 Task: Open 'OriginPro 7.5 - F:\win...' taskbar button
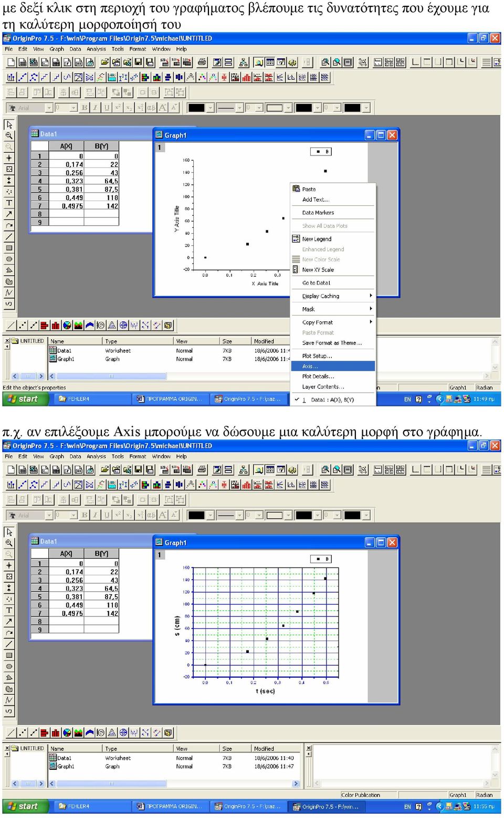(x=328, y=806)
